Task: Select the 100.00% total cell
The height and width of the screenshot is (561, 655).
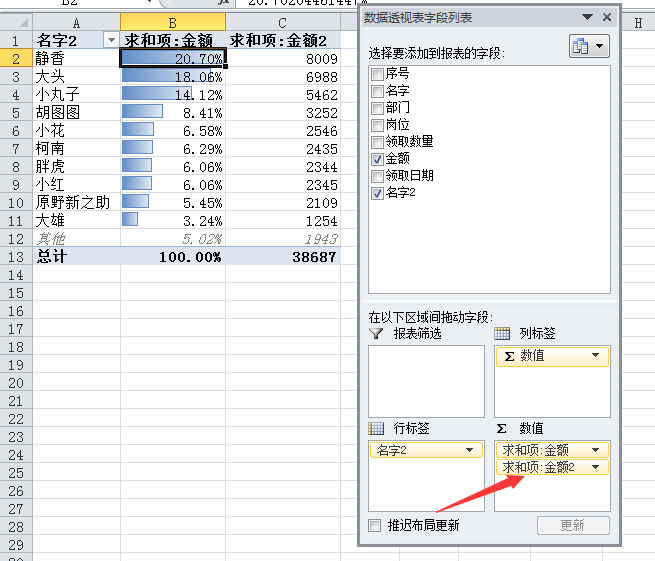Action: (173, 256)
